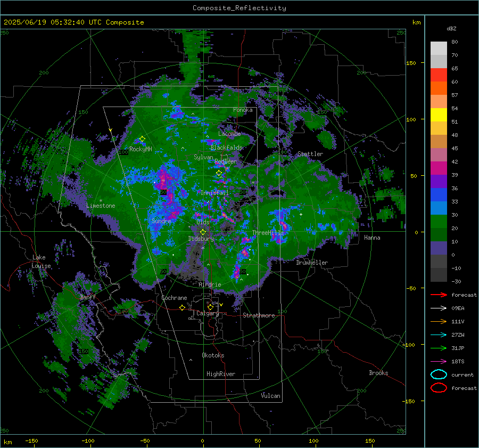This screenshot has width=479, height=448.
Task: Select the purple 39 dBZ swatch
Action: coord(439,182)
